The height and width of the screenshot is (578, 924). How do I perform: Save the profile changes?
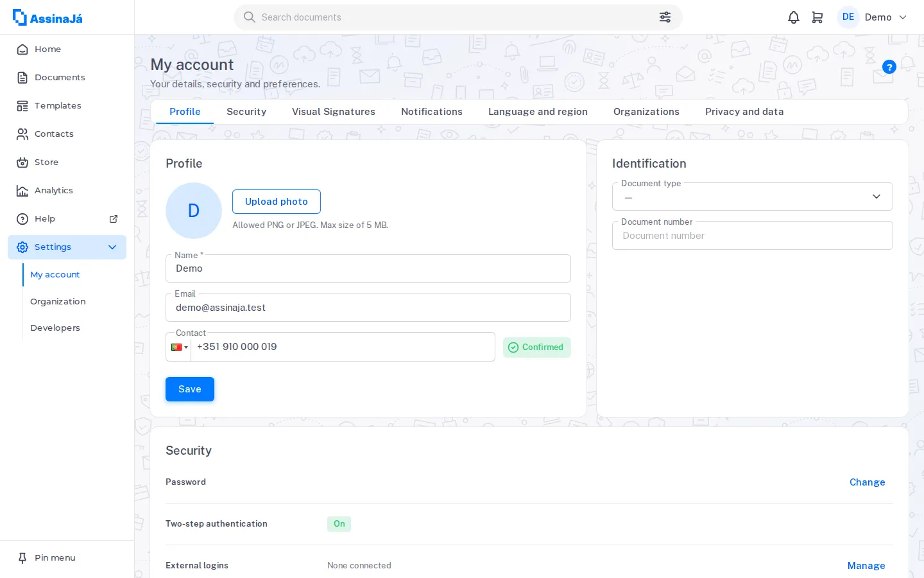pyautogui.click(x=190, y=389)
